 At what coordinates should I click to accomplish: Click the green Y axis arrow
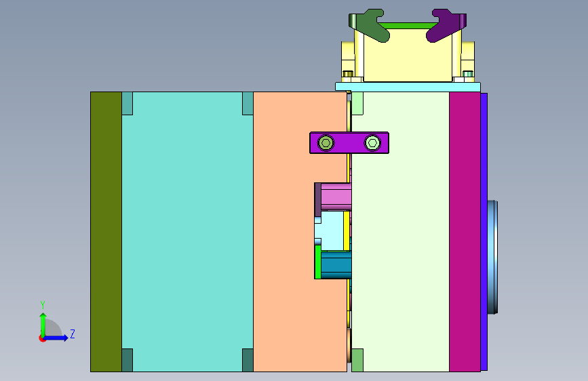pyautogui.click(x=43, y=324)
